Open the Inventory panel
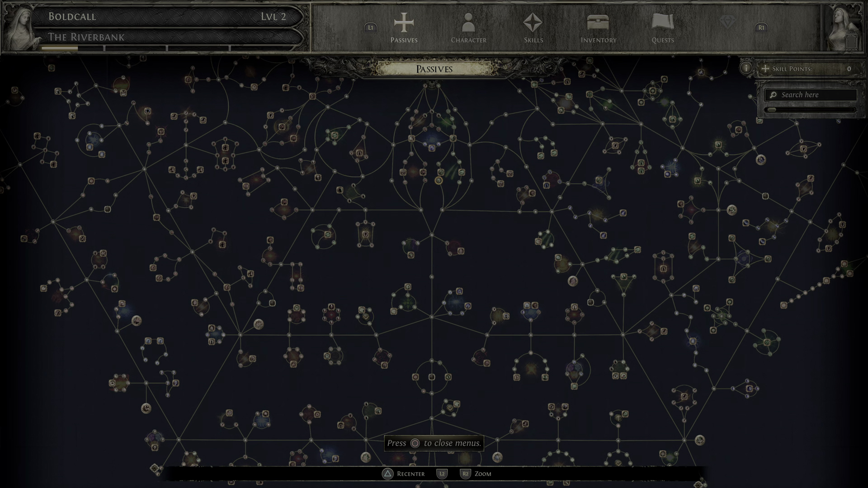This screenshot has height=488, width=868. click(x=598, y=27)
